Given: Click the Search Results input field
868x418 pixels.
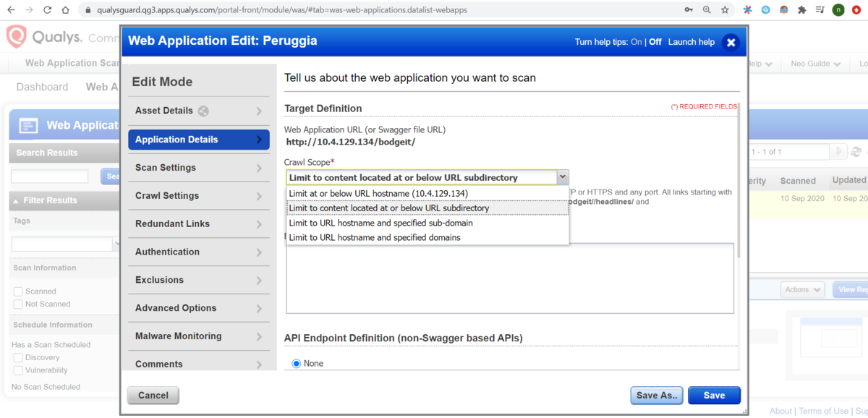Looking at the screenshot, I should [50, 176].
